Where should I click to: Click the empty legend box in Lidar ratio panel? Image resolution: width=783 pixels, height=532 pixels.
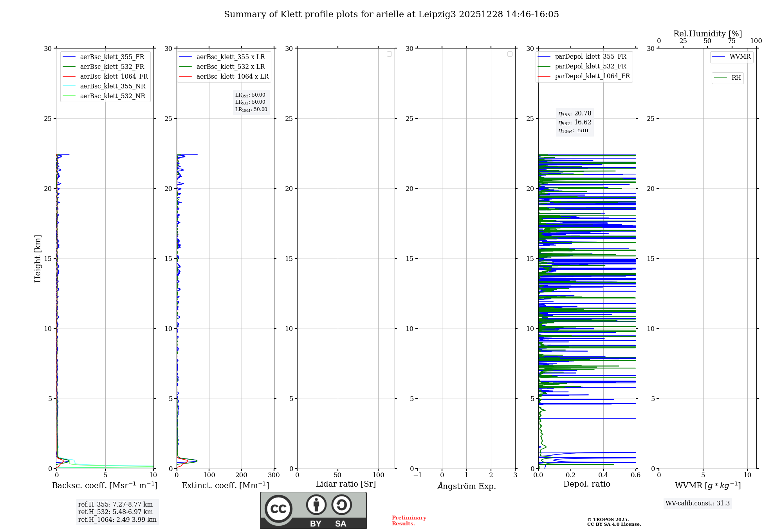[389, 54]
